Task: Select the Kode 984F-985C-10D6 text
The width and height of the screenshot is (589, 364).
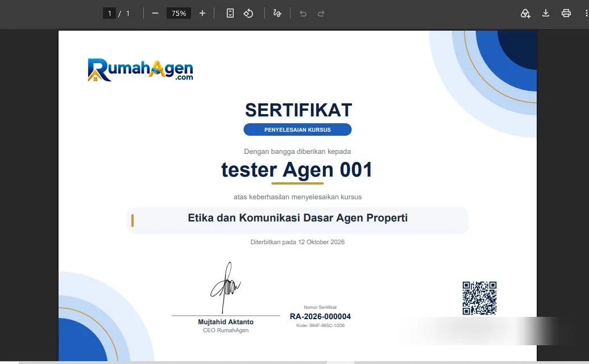Action: click(x=321, y=325)
